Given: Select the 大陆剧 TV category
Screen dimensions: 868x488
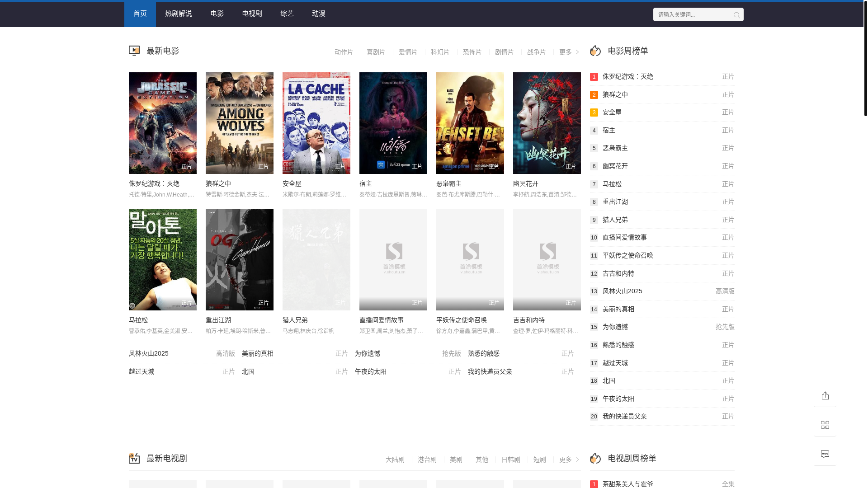Looking at the screenshot, I should click(395, 460).
